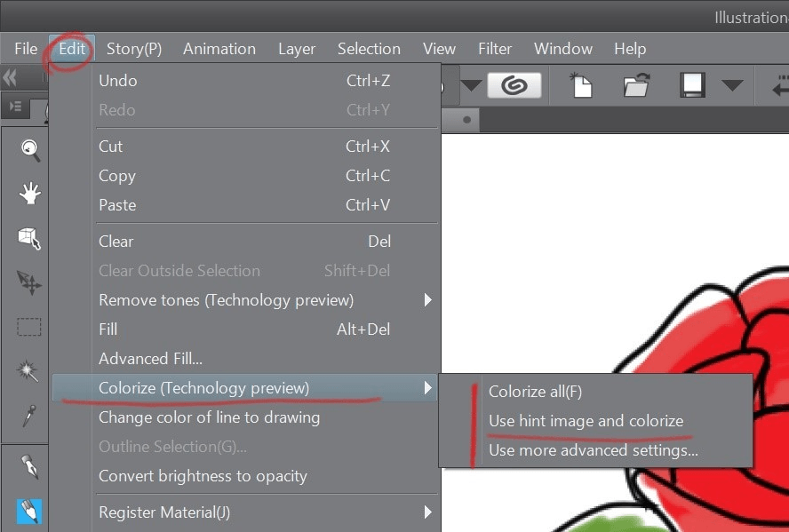Open the File menu
Image resolution: width=789 pixels, height=532 pixels.
click(26, 49)
